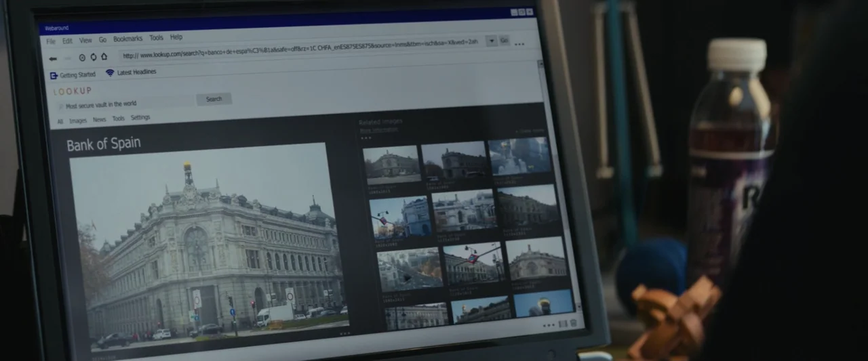Viewport: 868px width, 361px height.
Task: Open the Tools menu in the menu bar
Action: 156,38
